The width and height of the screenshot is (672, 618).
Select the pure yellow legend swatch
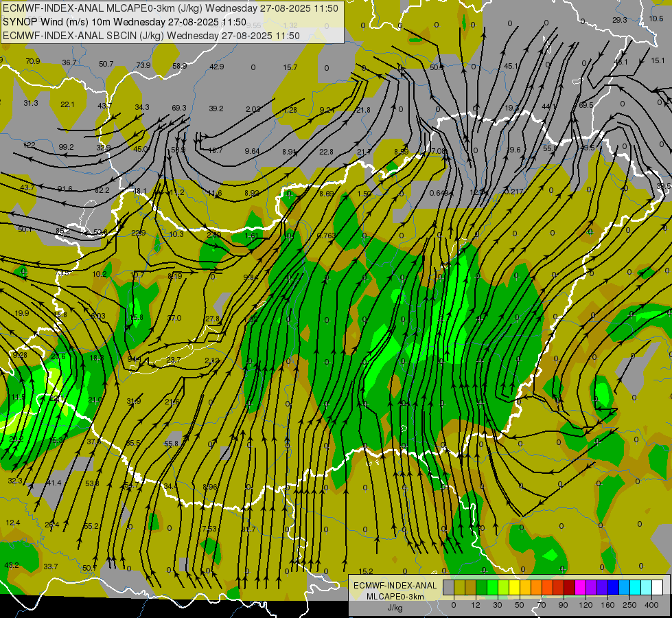click(515, 588)
